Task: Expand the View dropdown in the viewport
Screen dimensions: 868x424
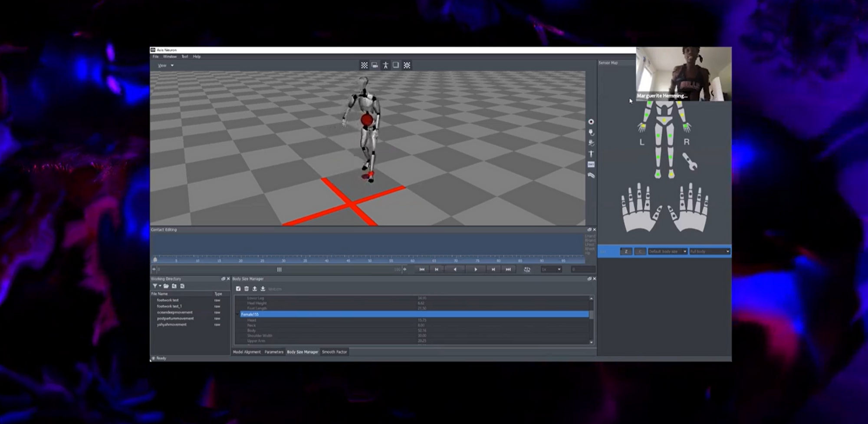Action: 165,66
